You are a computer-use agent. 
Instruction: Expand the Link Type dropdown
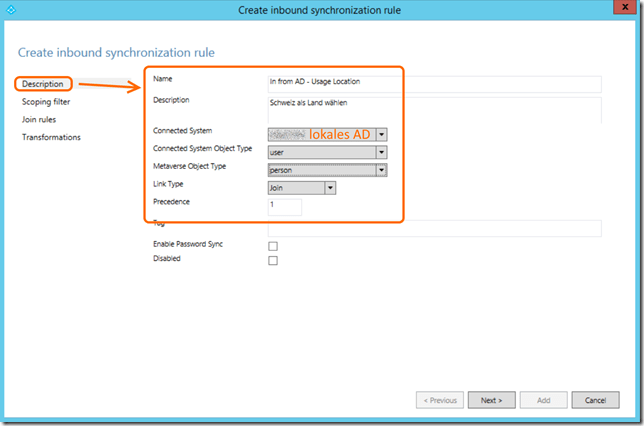pyautogui.click(x=330, y=187)
